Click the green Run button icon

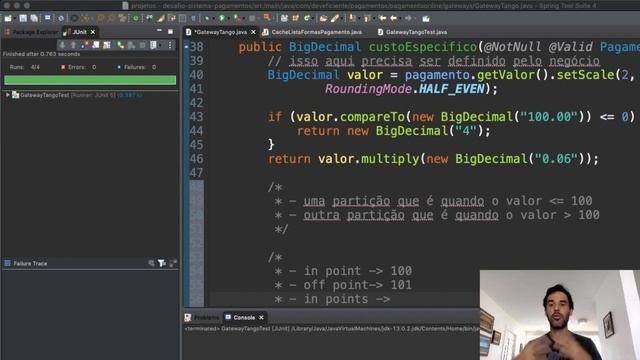tap(222, 18)
